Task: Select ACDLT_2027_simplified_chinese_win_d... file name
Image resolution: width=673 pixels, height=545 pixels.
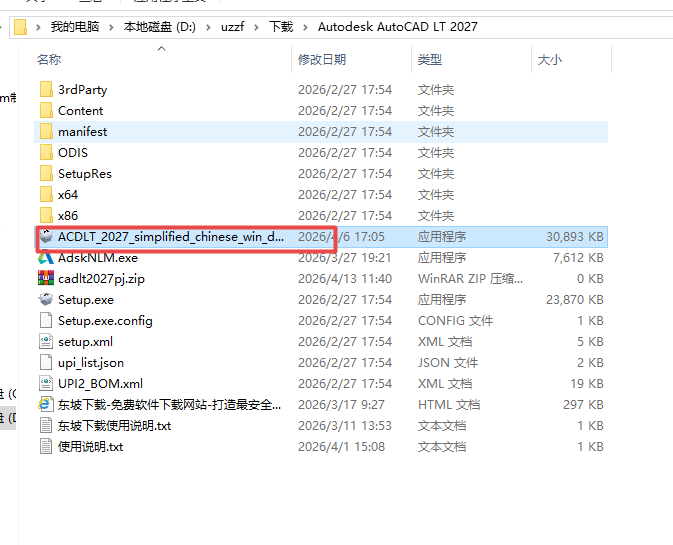Action: (x=171, y=237)
